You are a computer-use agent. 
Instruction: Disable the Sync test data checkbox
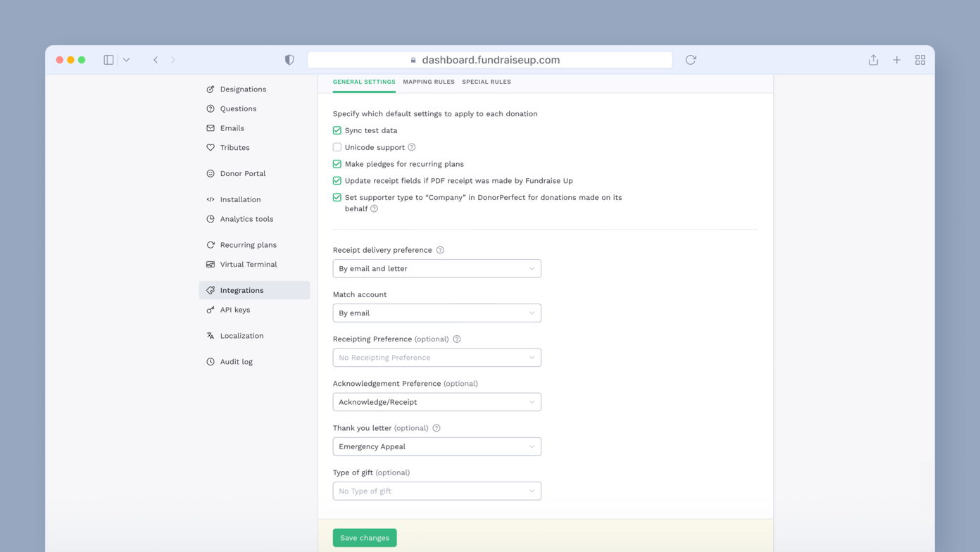pyautogui.click(x=337, y=130)
